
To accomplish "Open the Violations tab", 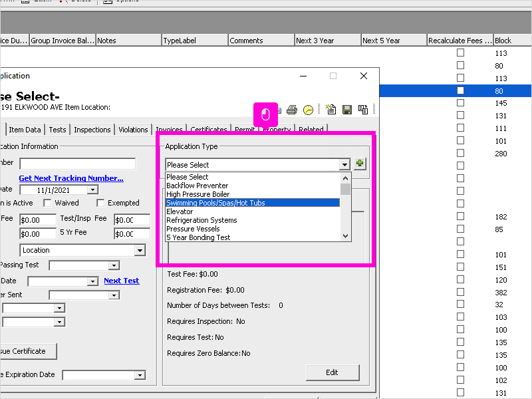I will pos(133,130).
